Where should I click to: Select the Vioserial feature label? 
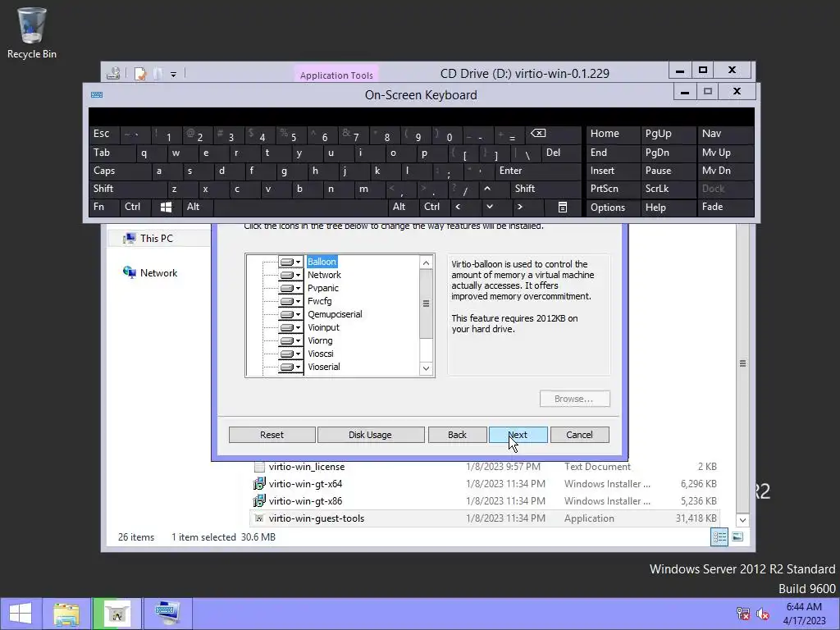323,367
